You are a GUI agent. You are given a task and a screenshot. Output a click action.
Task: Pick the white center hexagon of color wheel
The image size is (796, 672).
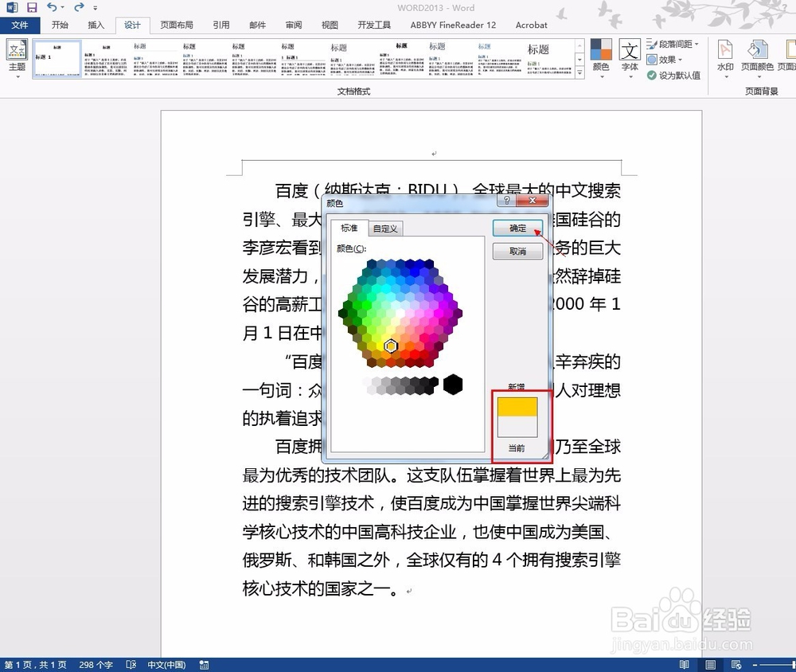click(x=400, y=314)
